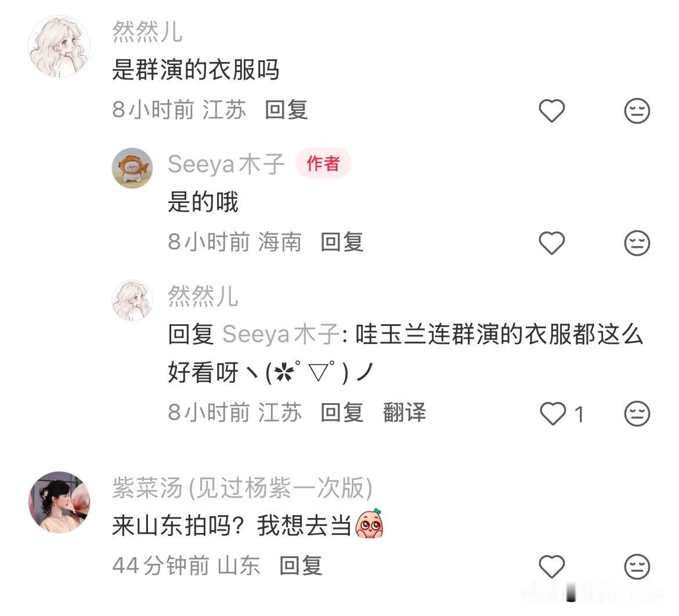Screen dimensions: 679x616
Task: Reply to Seeya木子's 是的哦 comment
Action: [x=342, y=241]
